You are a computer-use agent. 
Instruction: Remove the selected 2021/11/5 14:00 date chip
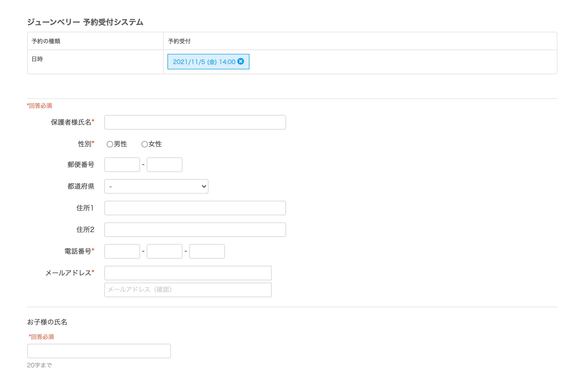tap(241, 61)
